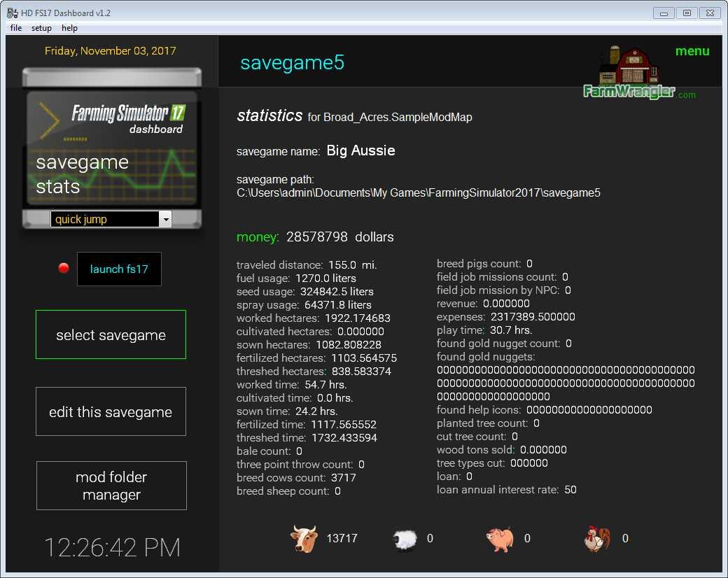This screenshot has height=578, width=728.
Task: Click the red status indicator light
Action: (x=64, y=268)
